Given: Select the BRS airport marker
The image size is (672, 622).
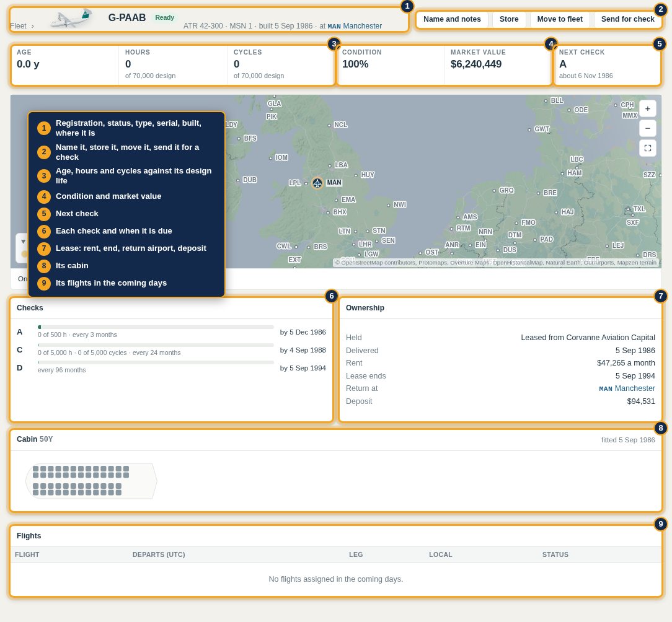Looking at the screenshot, I should [x=309, y=247].
